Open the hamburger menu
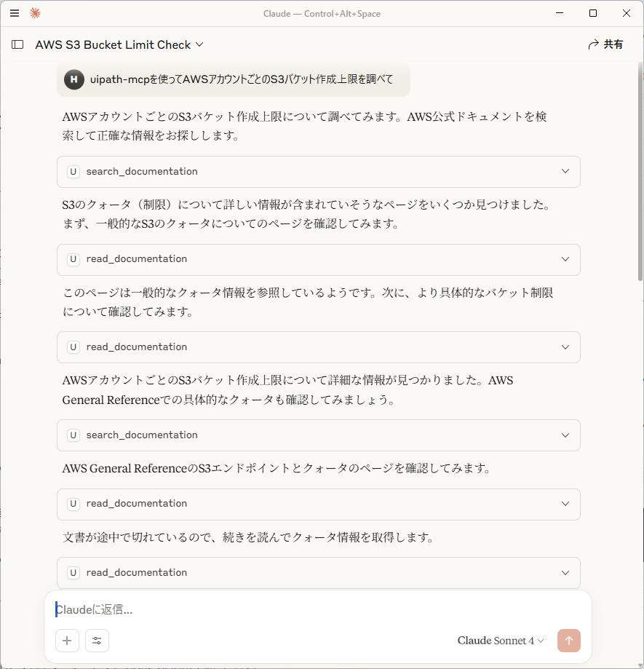Image resolution: width=644 pixels, height=669 pixels. tap(15, 13)
